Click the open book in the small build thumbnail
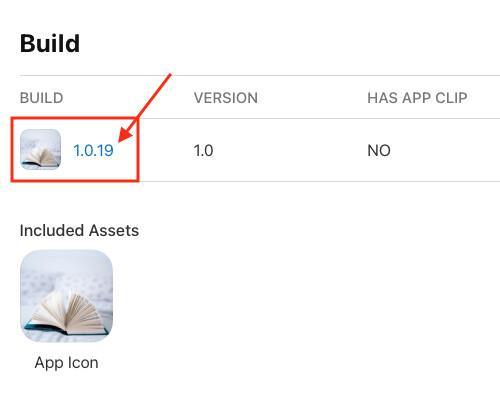Image resolution: width=500 pixels, height=400 pixels. pos(41,157)
